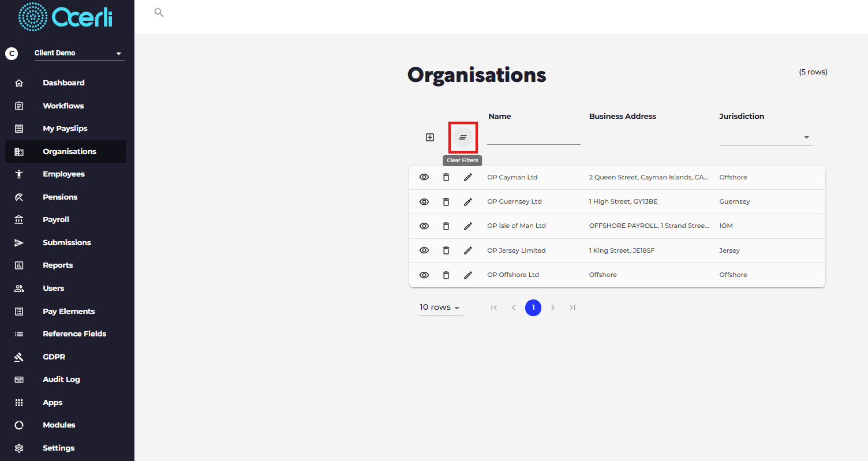Go to next page arrow

553,308
